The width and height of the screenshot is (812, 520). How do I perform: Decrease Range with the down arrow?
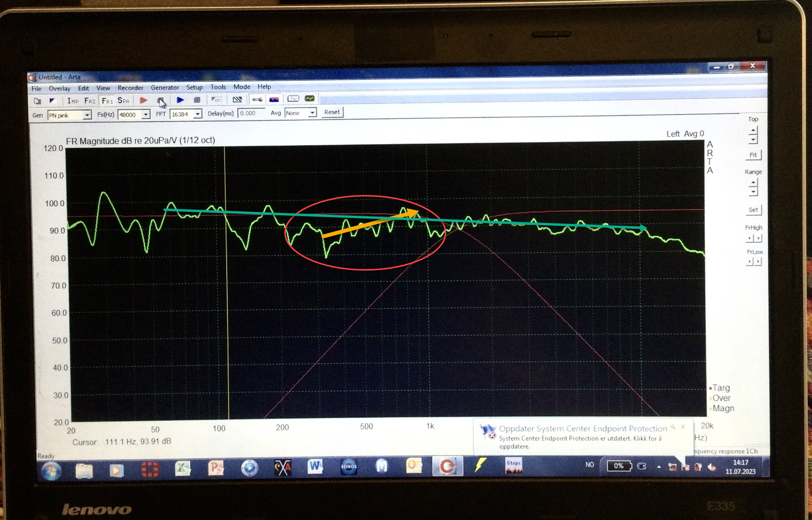coord(753,192)
